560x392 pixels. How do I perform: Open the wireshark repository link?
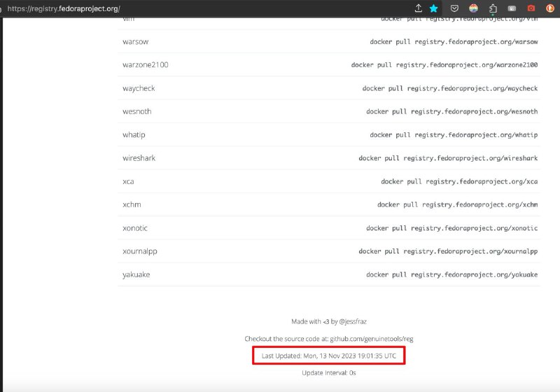point(139,158)
